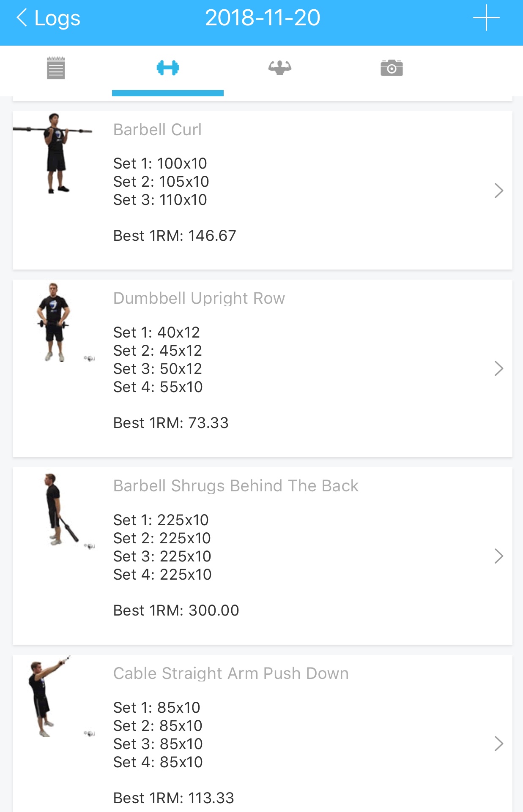523x812 pixels.
Task: Open the camera photos tab
Action: click(392, 68)
